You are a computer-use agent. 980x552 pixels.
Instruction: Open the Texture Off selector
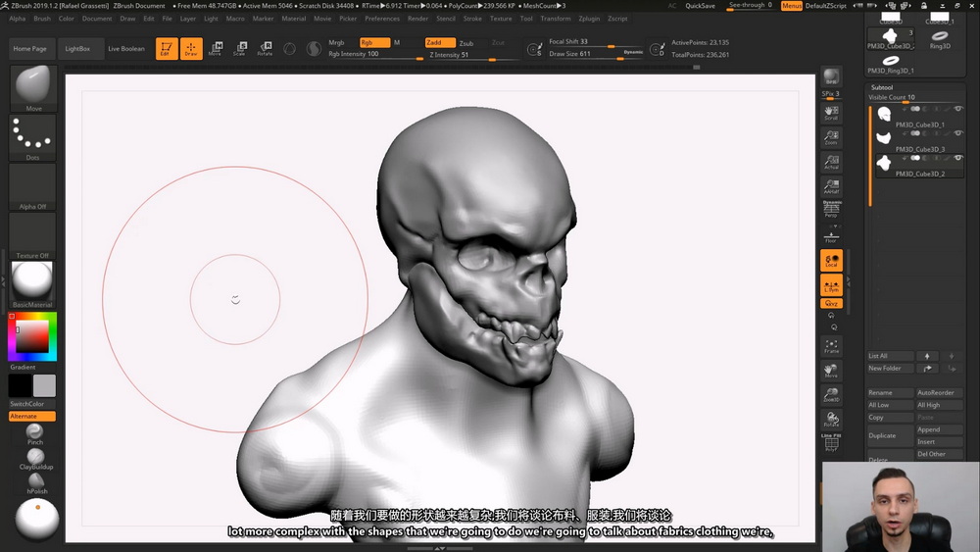point(33,235)
